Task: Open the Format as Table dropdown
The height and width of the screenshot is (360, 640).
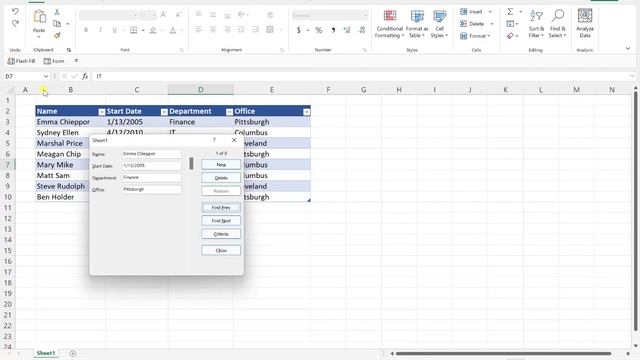Action: point(417,24)
